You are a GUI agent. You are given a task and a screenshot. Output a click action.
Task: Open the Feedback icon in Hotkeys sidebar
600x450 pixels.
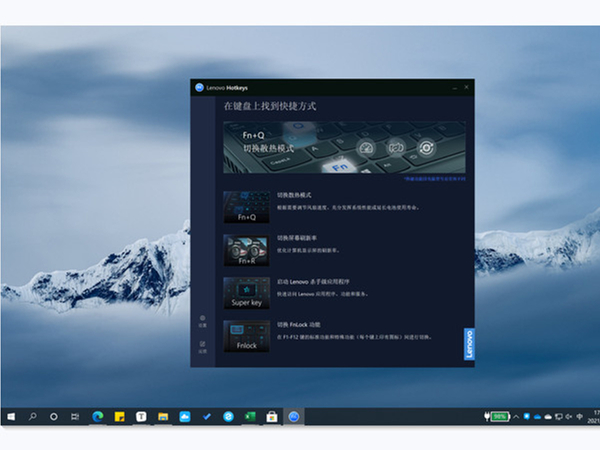[x=202, y=346]
